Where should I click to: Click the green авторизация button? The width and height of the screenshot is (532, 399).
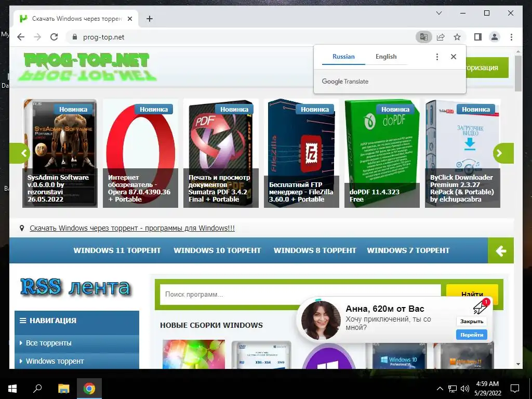click(487, 68)
